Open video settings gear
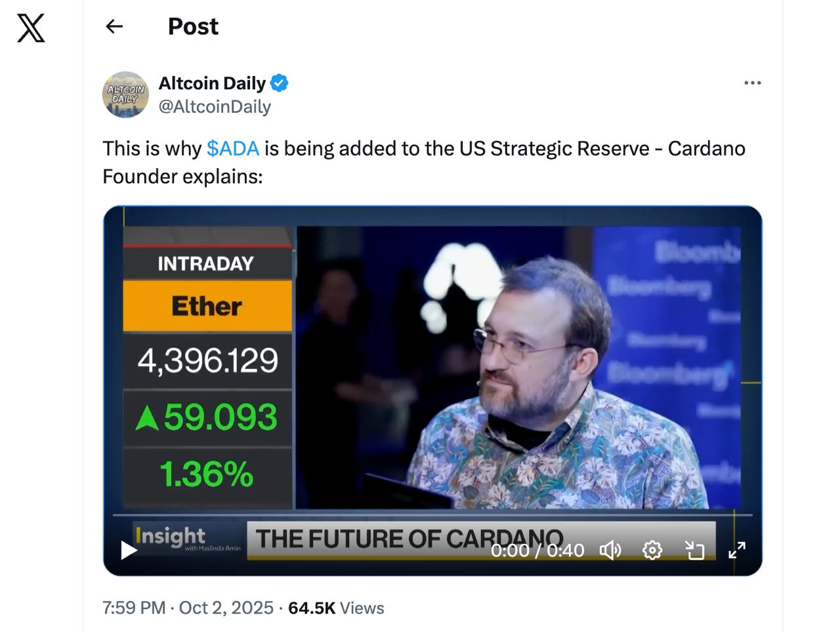This screenshot has height=632, width=840. click(652, 550)
